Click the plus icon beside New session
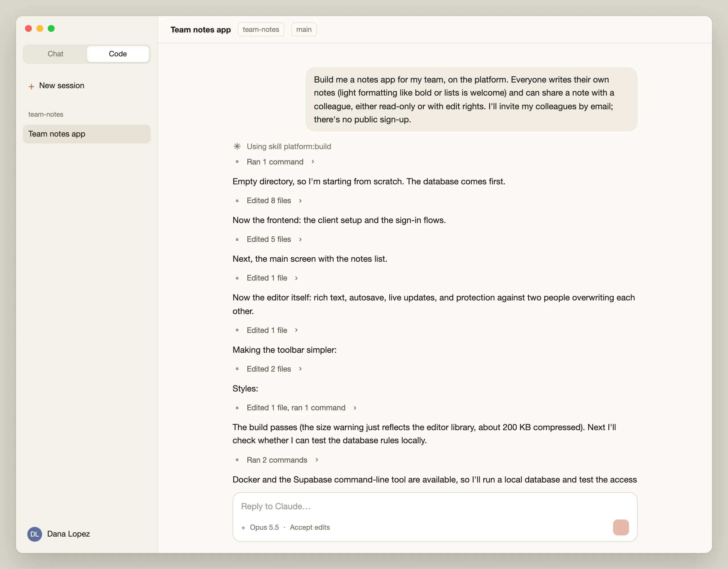Viewport: 728px width, 569px height. pyautogui.click(x=31, y=86)
